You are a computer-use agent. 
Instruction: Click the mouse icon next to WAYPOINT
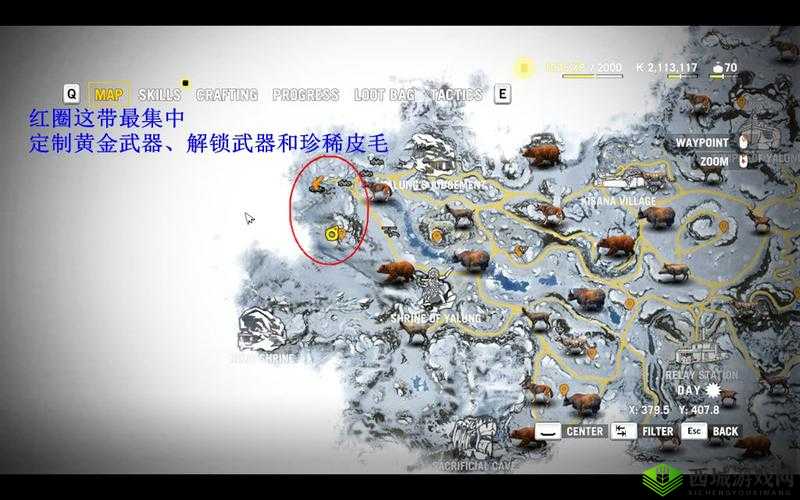pos(743,142)
